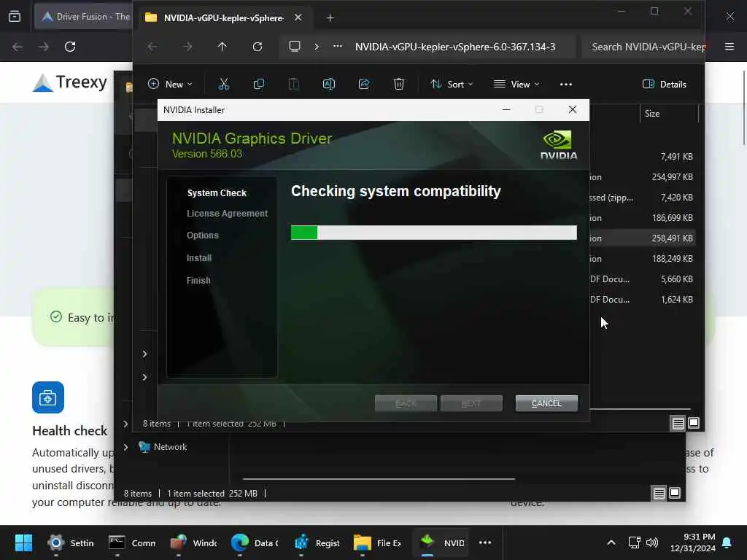The height and width of the screenshot is (560, 747).
Task: Show hidden system tray icons
Action: (x=611, y=542)
